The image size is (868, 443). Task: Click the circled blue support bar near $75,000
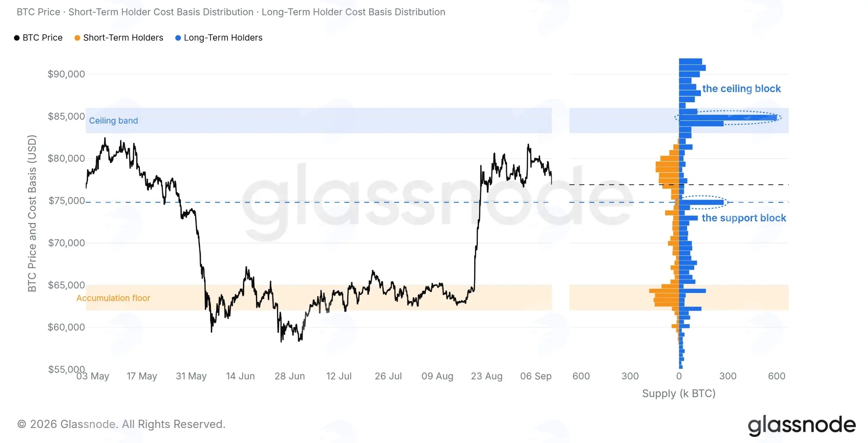click(701, 202)
